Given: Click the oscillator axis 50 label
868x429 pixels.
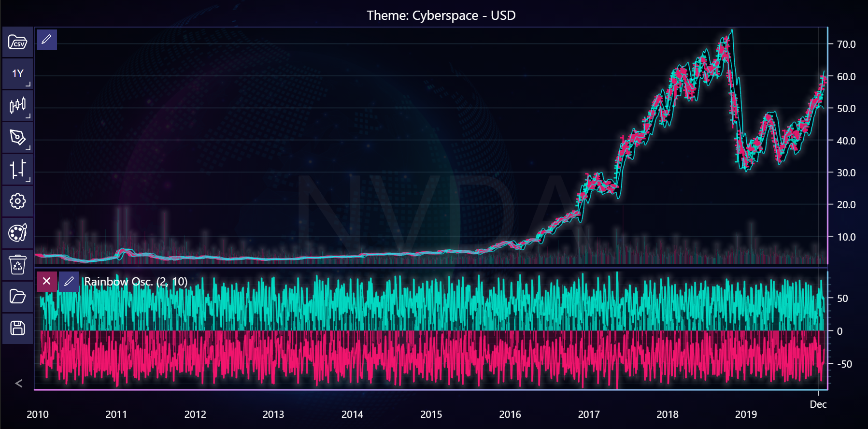Looking at the screenshot, I should coord(842,299).
